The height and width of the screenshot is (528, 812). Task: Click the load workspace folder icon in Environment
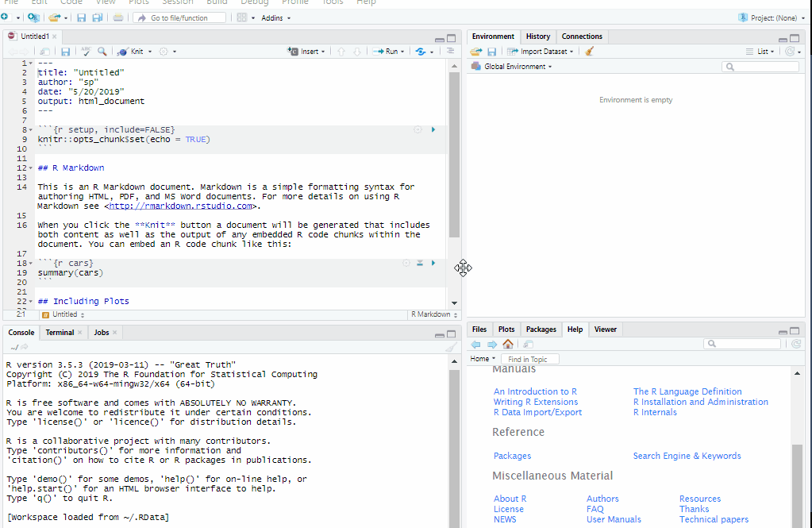475,52
